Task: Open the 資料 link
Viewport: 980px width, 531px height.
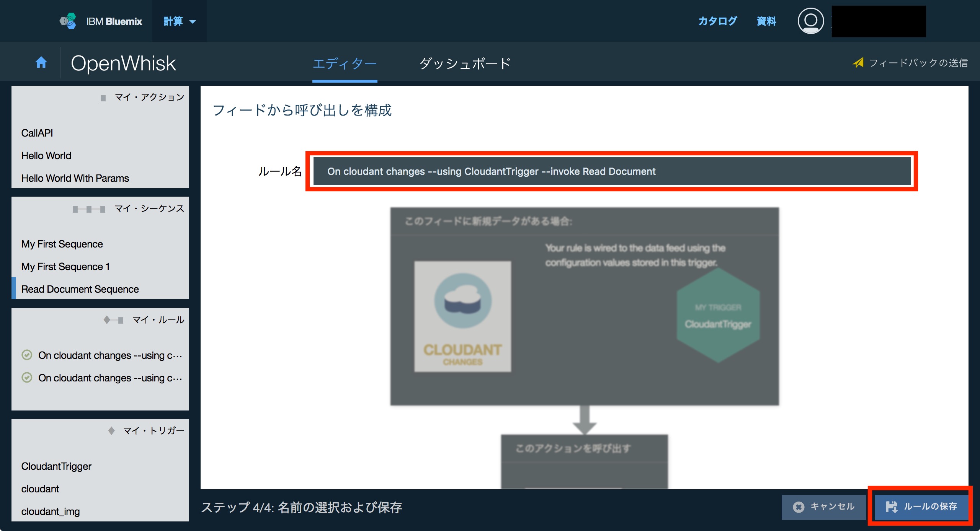Action: [x=766, y=21]
